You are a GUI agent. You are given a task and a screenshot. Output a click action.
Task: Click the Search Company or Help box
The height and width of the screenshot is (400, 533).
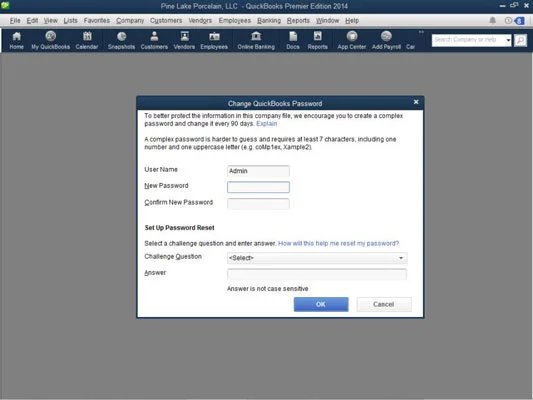468,40
